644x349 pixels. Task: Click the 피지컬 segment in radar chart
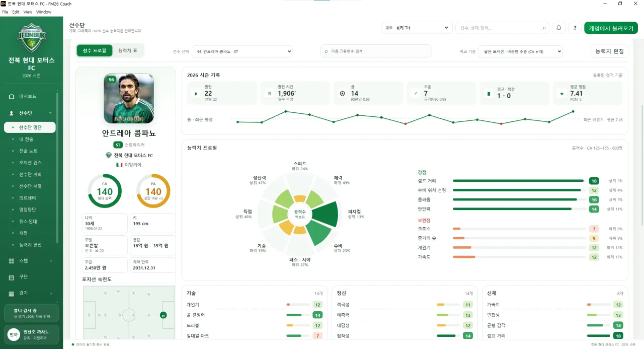coord(326,214)
